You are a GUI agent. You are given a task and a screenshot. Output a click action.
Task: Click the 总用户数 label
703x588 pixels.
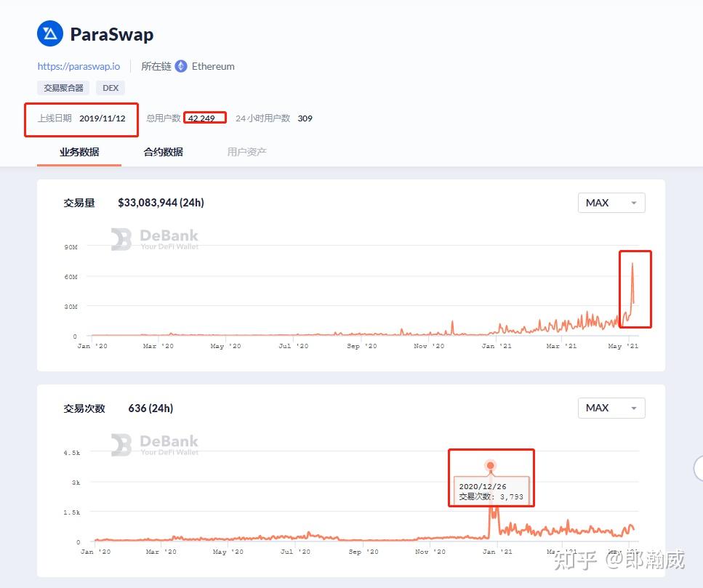[164, 118]
